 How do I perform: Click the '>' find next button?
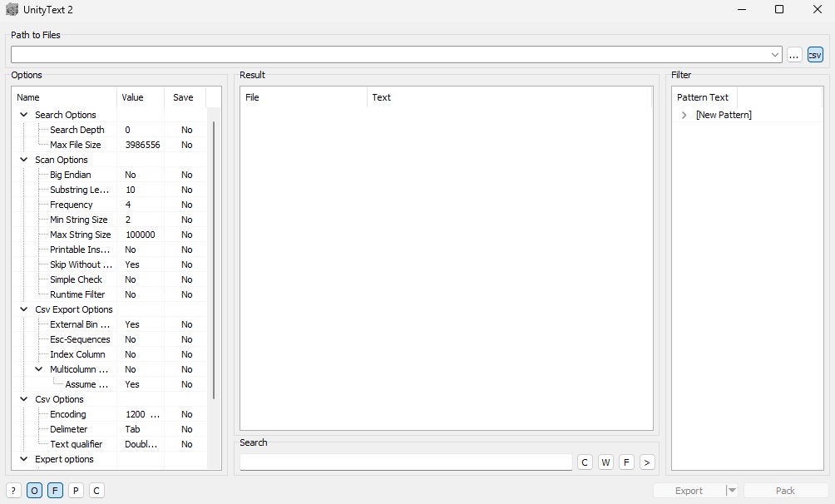coord(647,462)
